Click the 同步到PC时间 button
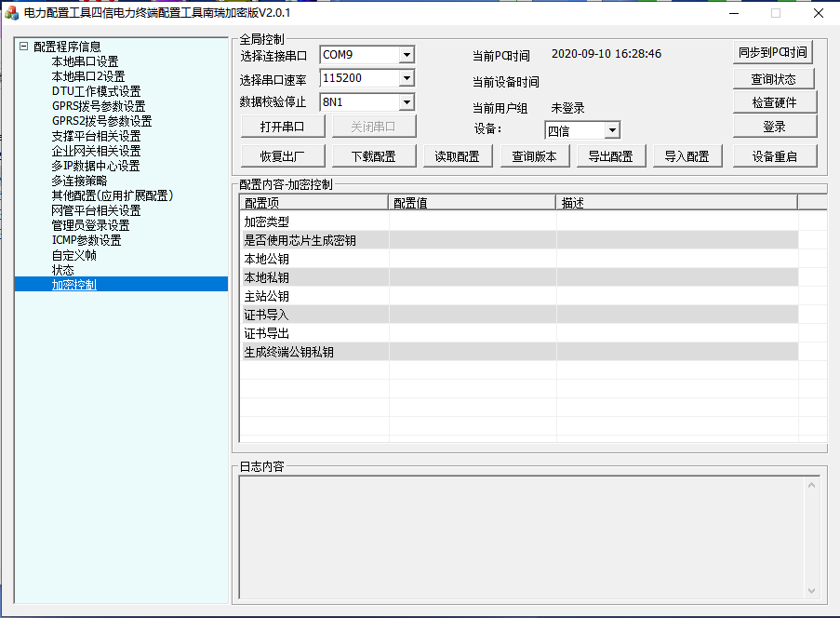Screen dimensions: 840x618 point(771,53)
